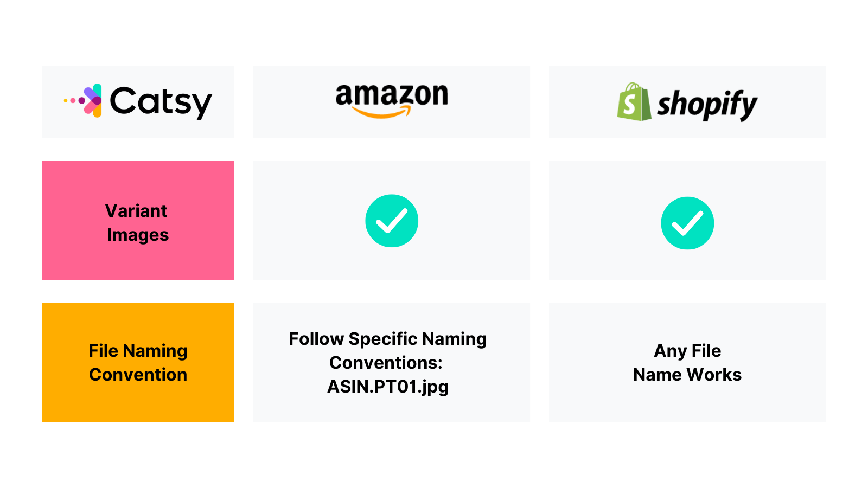Click the "Name Works" text line
The width and height of the screenshot is (868, 488).
pos(687,375)
